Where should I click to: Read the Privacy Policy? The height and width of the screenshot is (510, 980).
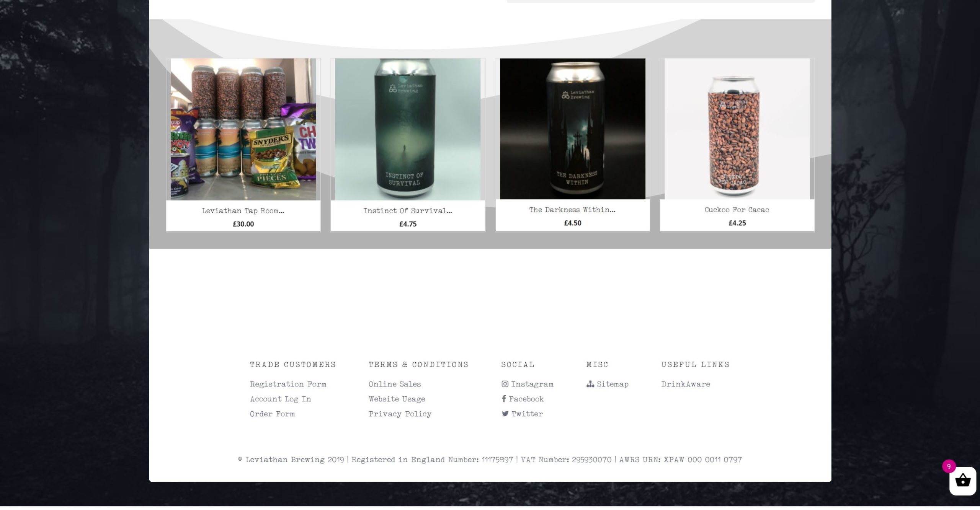pos(400,414)
